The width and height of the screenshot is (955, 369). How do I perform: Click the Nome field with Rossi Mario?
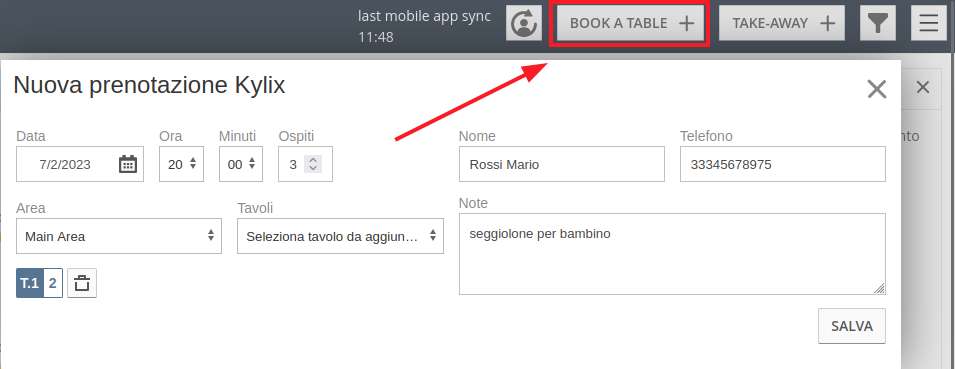(x=562, y=164)
